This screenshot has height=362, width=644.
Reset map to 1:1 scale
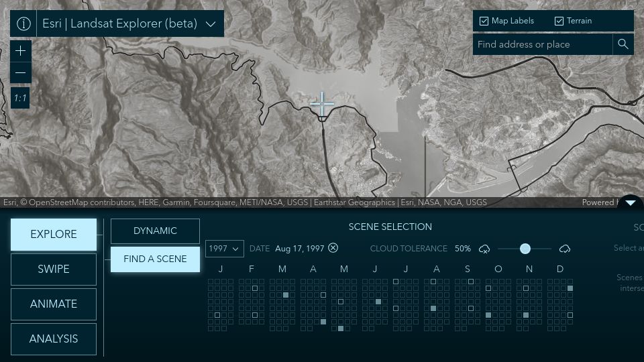click(20, 98)
